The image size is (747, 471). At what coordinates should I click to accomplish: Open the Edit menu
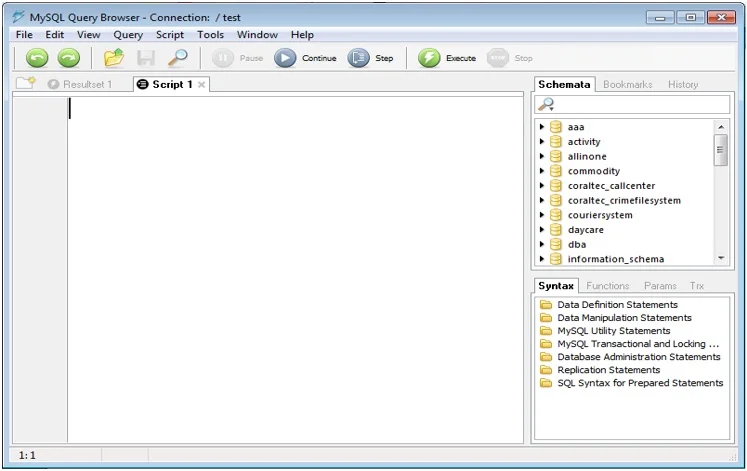[55, 35]
